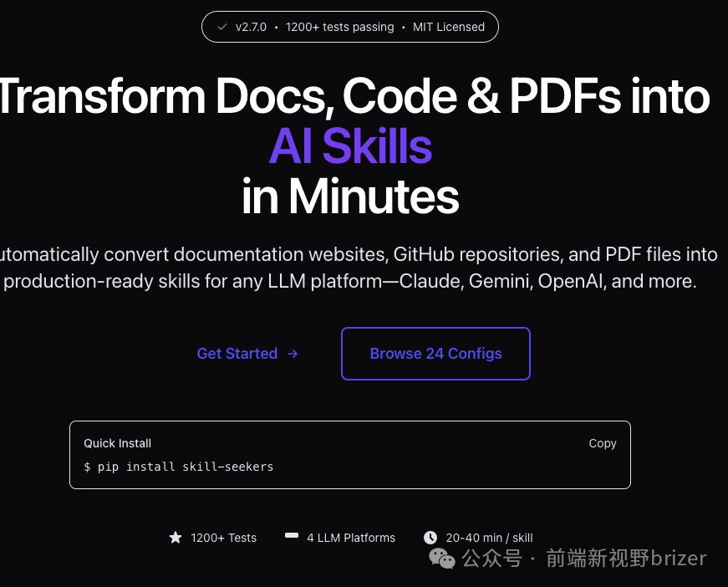Click the MIT Licensed text in badge
This screenshot has width=728, height=587.
[x=449, y=27]
